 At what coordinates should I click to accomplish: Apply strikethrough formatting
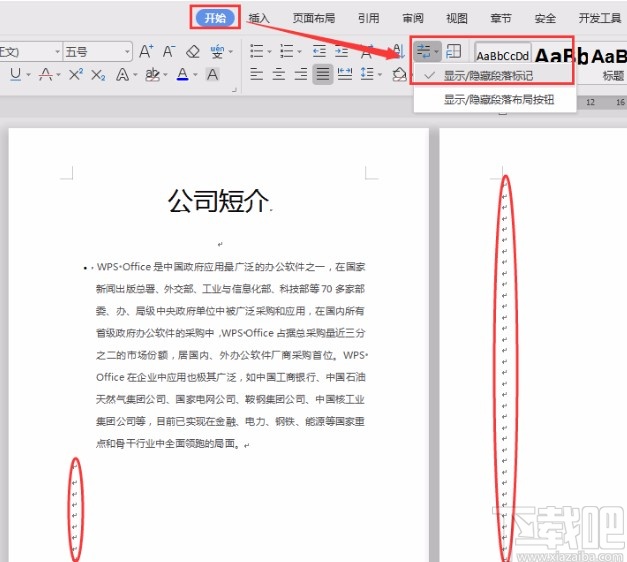45,74
